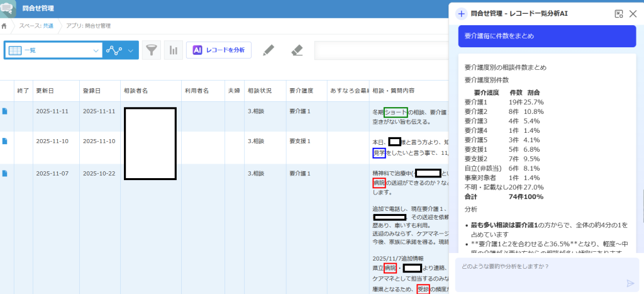Click the pop-out icon in AI panel header

(x=619, y=13)
